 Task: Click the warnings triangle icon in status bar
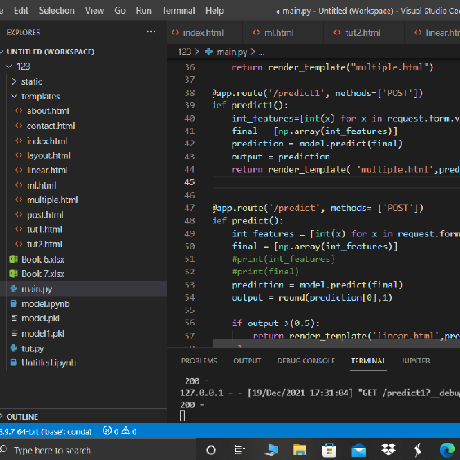(x=126, y=430)
